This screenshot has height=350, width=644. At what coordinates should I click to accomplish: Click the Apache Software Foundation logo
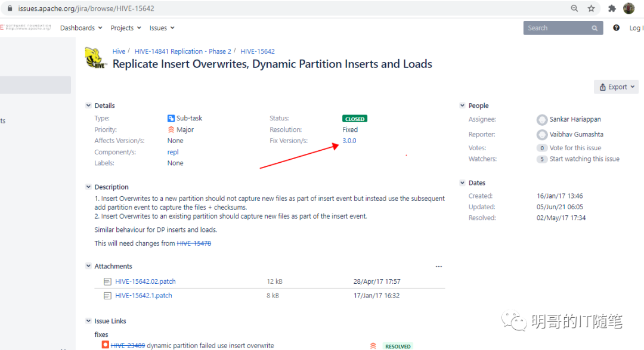(26, 27)
